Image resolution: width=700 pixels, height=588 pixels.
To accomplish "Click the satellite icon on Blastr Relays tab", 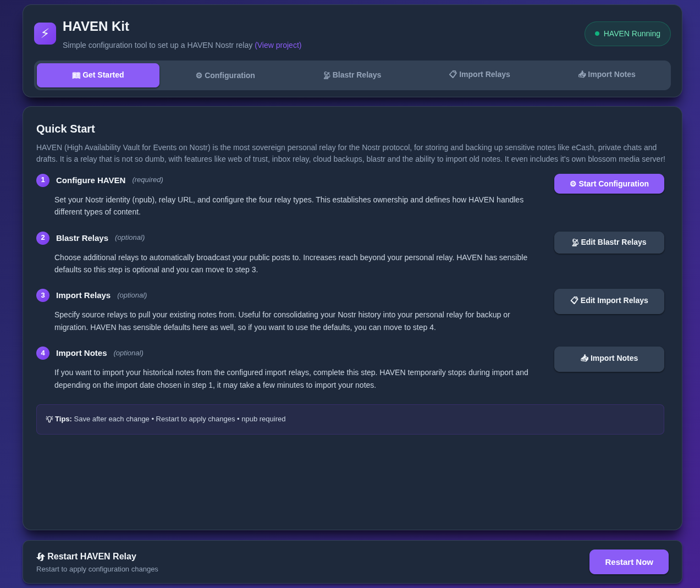I will (x=327, y=75).
